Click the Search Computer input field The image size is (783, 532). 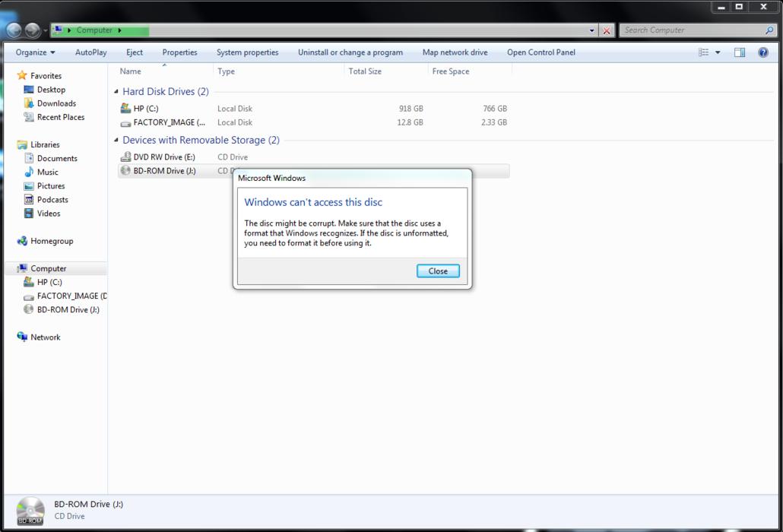pyautogui.click(x=692, y=30)
